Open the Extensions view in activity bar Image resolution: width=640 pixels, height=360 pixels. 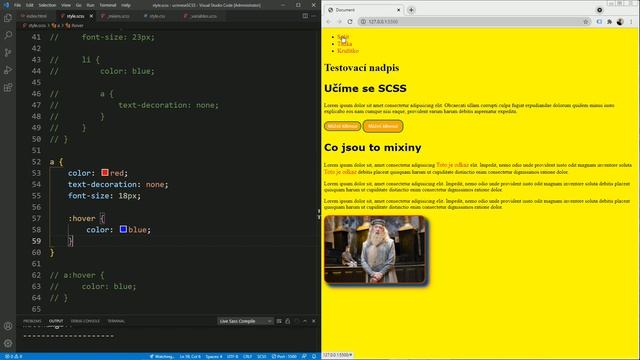[8, 88]
